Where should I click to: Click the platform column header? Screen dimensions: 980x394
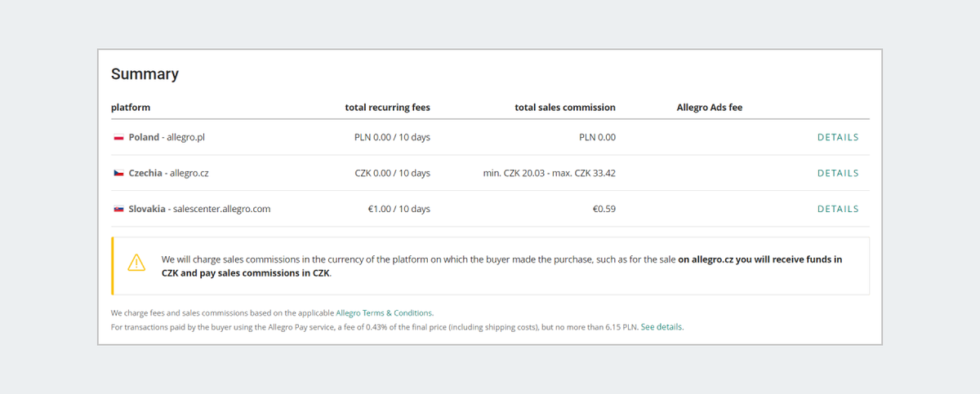[131, 108]
